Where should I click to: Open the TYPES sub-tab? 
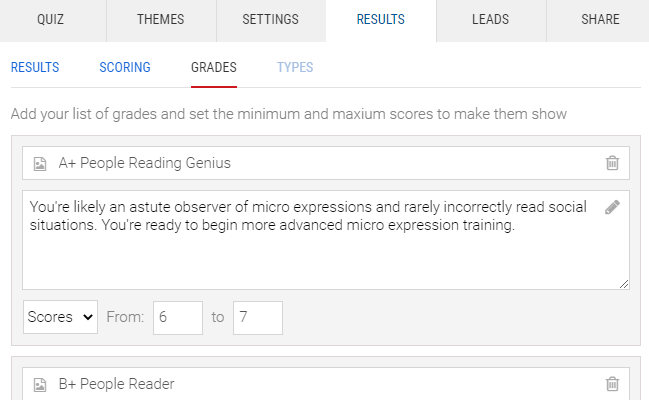[295, 67]
